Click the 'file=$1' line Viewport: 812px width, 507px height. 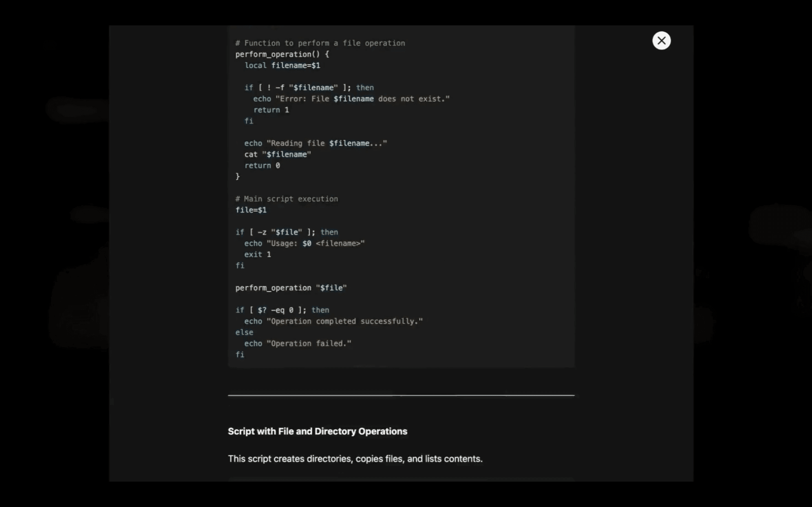251,210
